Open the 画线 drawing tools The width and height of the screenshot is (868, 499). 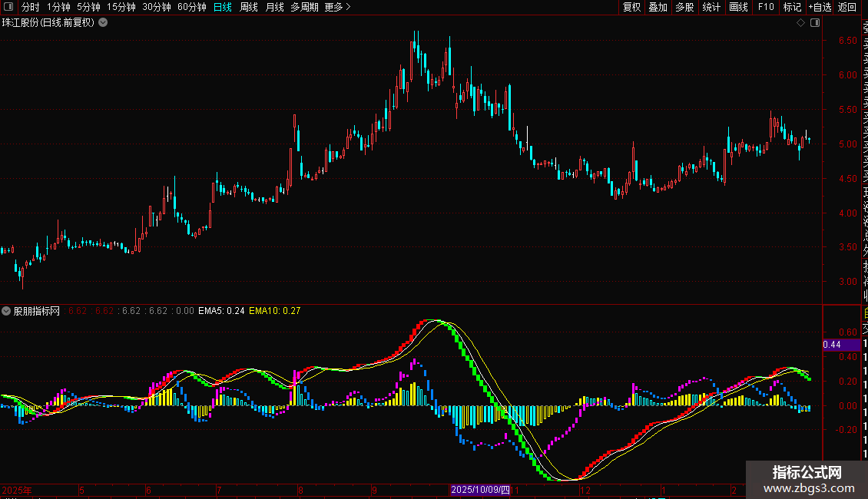tap(738, 7)
